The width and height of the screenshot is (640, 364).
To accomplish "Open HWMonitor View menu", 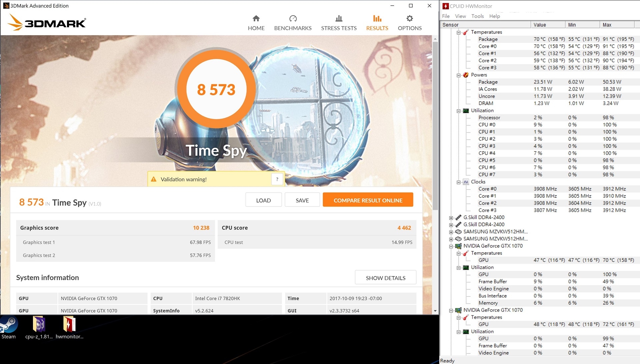I will pyautogui.click(x=460, y=16).
